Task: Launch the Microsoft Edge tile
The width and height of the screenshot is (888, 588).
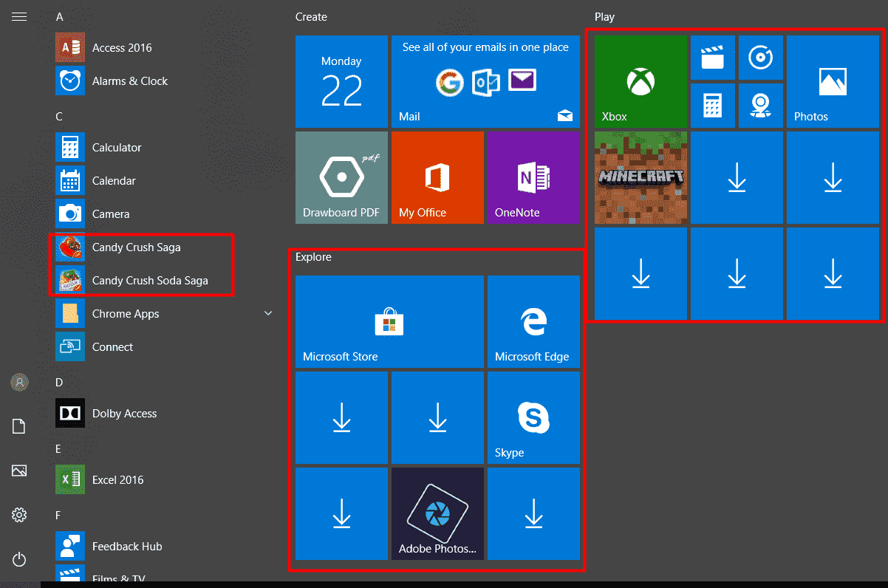Action: pyautogui.click(x=533, y=321)
